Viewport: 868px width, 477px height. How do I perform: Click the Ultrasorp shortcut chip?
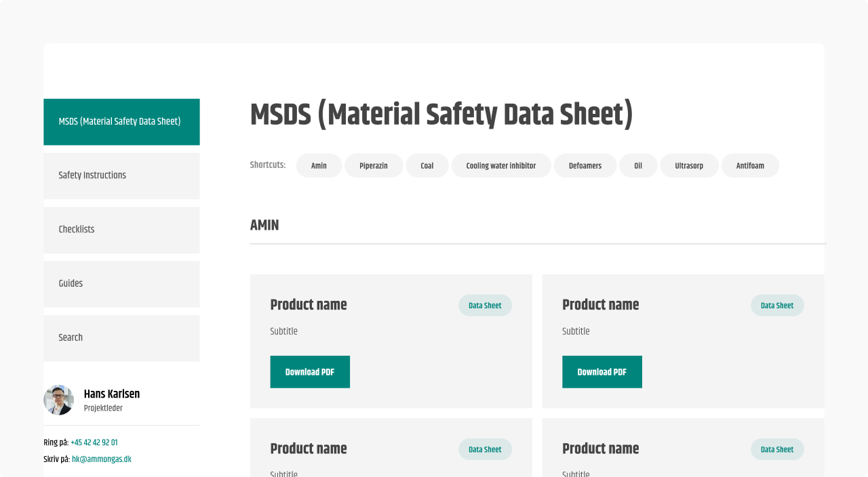tap(689, 166)
